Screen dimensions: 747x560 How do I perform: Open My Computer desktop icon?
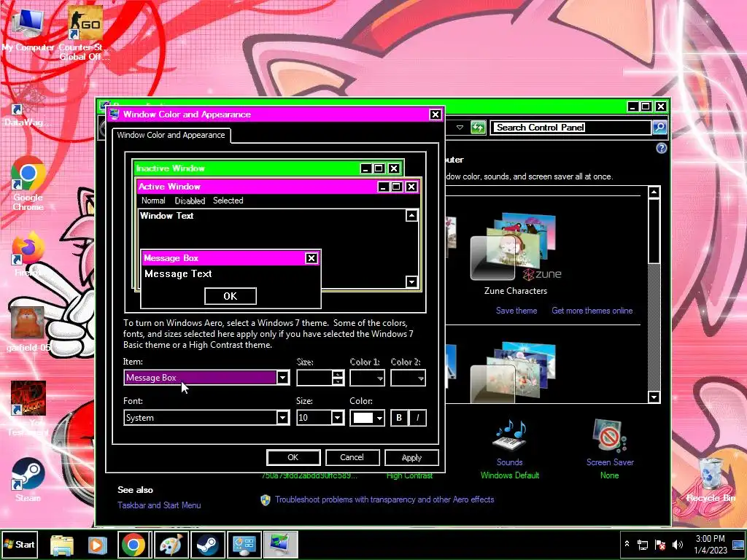pyautogui.click(x=27, y=28)
